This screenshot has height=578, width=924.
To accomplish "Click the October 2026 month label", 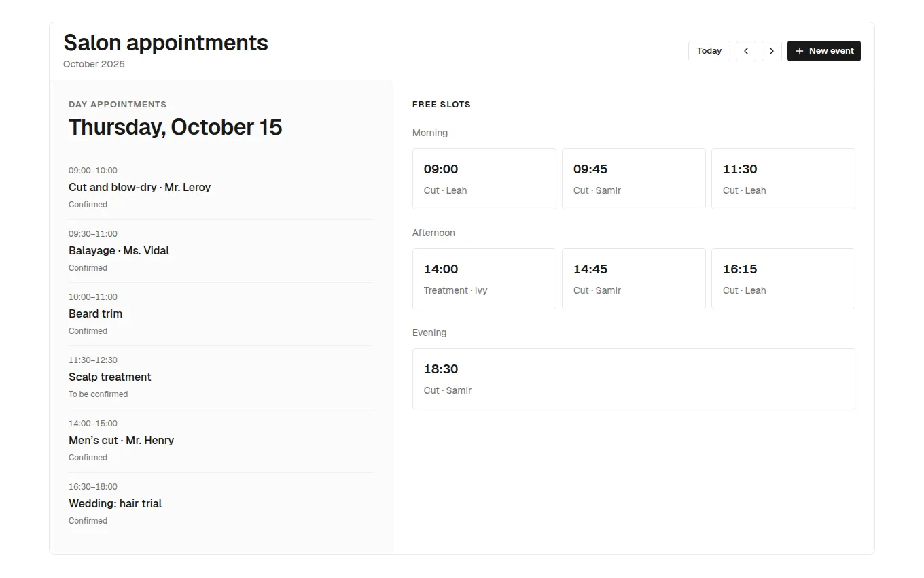I will (94, 64).
